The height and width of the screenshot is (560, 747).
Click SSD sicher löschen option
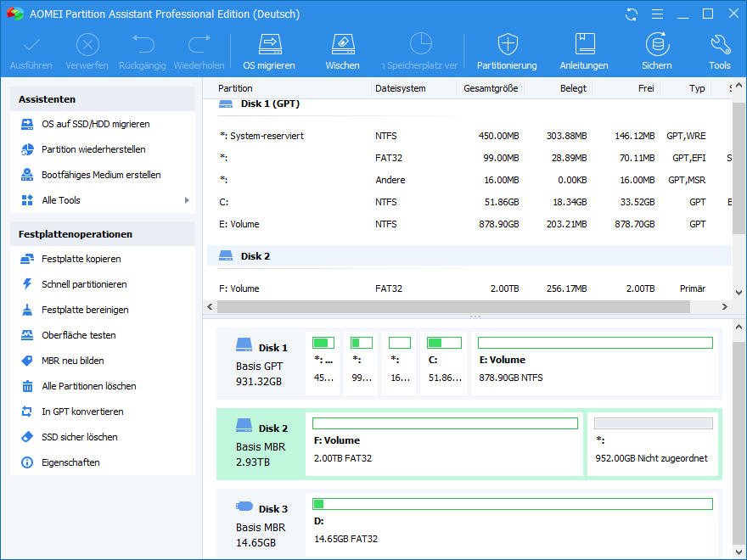pyautogui.click(x=79, y=437)
